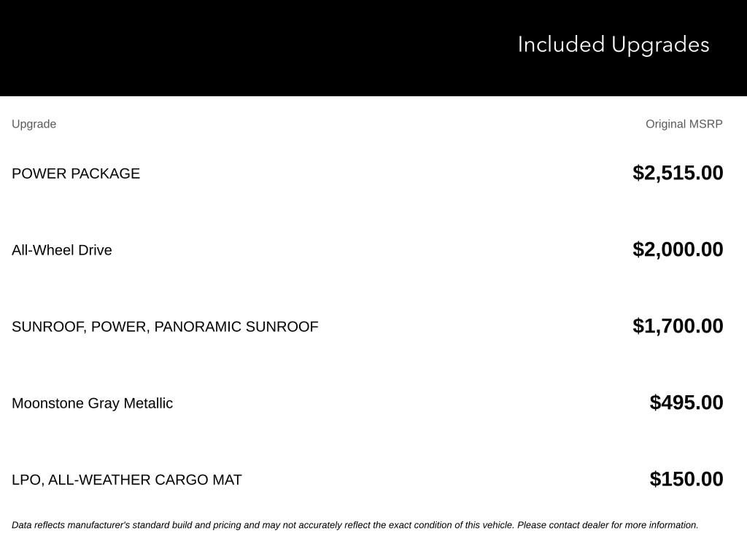Click the Included Upgrades heading

[613, 45]
